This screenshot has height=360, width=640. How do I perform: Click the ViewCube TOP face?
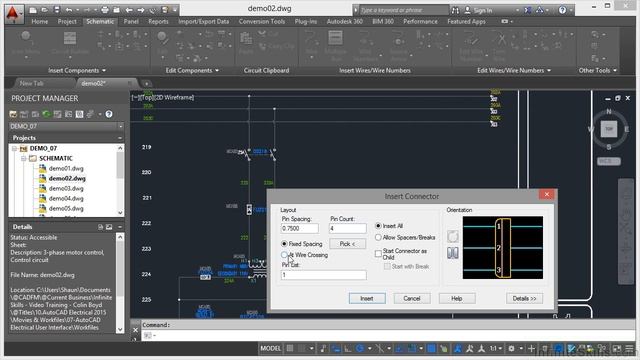coord(609,129)
